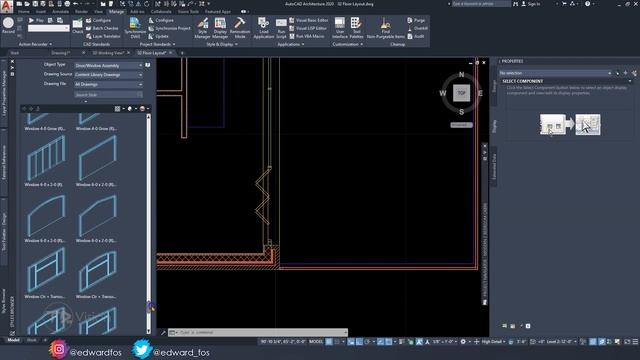640x360 pixels.
Task: Open the Properties selection dropdown
Action: tap(556, 73)
